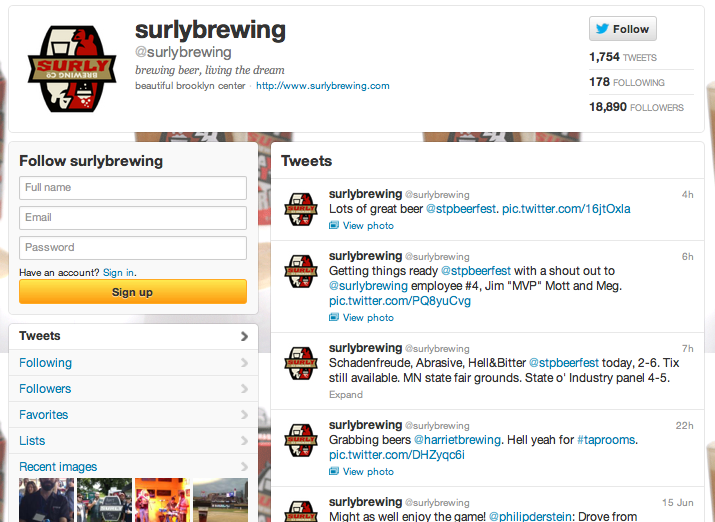Click the 15 Jun timestamp
This screenshot has height=522, width=715.
pos(678,503)
